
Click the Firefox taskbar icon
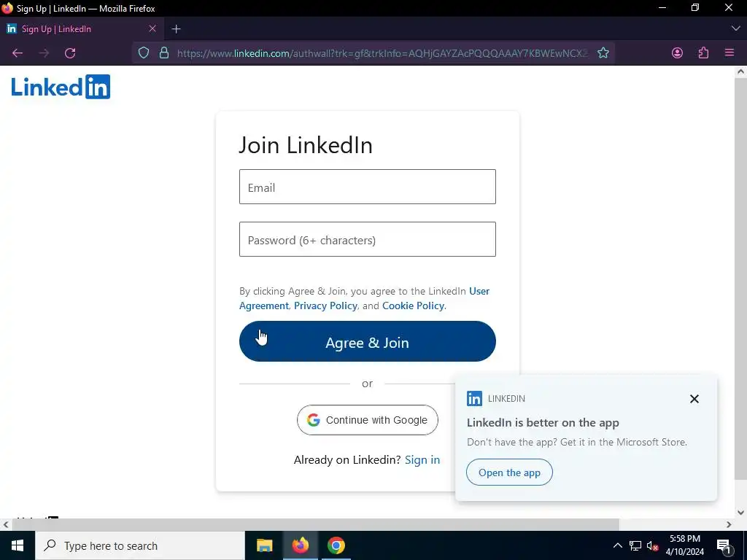click(x=300, y=545)
